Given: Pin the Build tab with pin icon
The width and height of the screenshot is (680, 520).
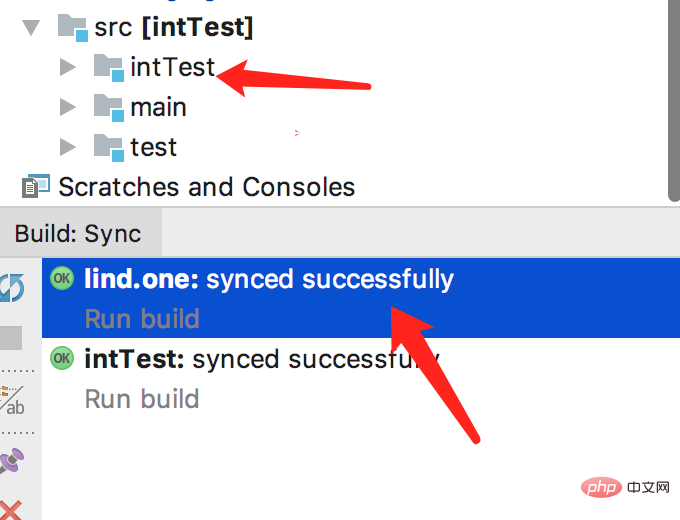Looking at the screenshot, I should [12, 461].
